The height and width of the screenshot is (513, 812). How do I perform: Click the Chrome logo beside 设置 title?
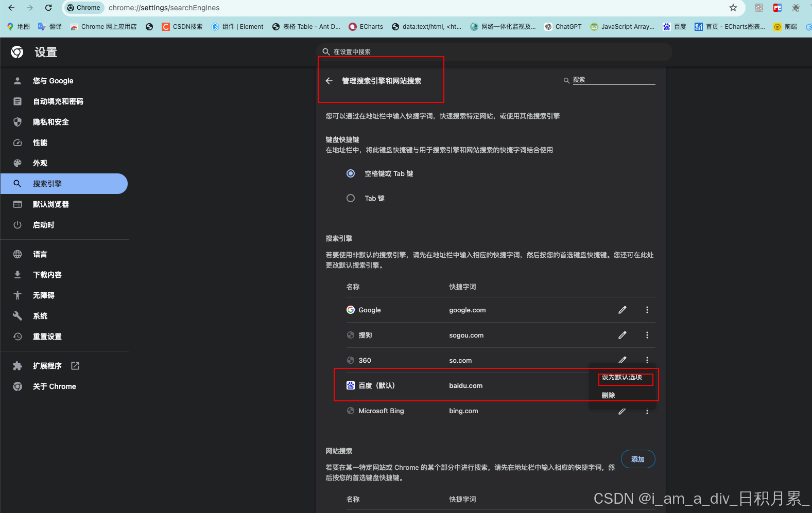pos(17,52)
